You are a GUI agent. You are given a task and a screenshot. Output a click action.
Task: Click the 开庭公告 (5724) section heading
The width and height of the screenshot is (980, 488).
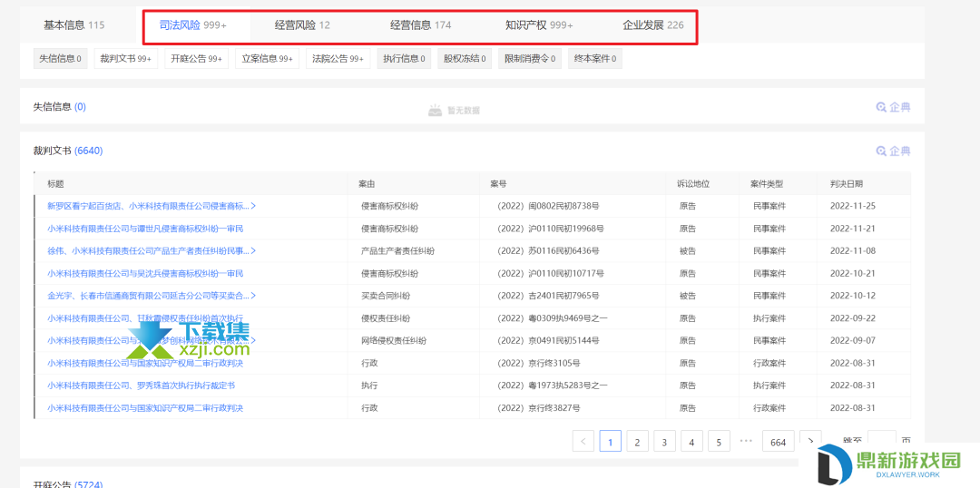67,484
